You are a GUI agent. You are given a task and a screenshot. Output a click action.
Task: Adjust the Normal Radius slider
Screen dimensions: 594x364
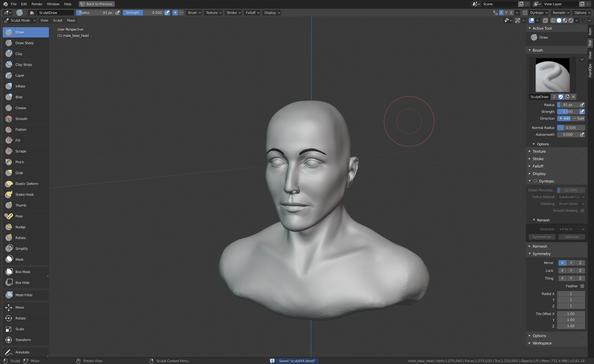[571, 128]
